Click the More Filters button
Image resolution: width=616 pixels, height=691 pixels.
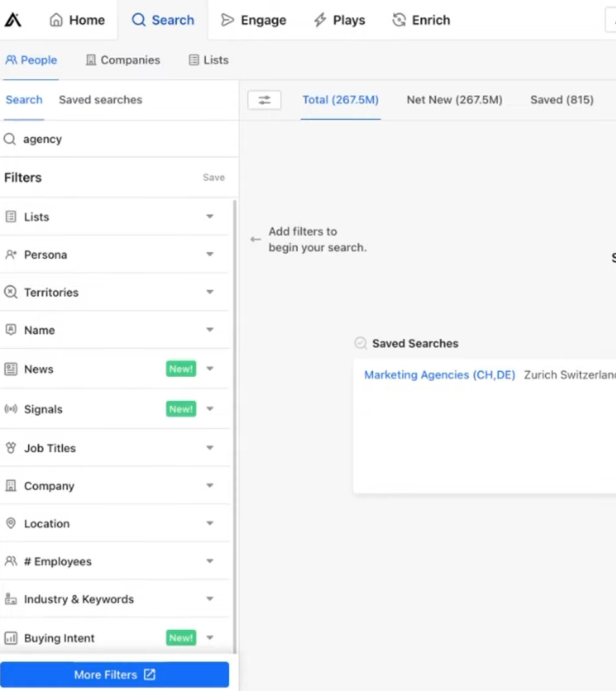tap(115, 674)
